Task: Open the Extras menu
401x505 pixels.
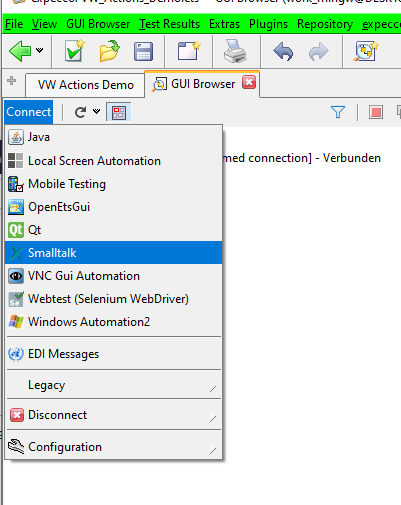Action: (224, 24)
